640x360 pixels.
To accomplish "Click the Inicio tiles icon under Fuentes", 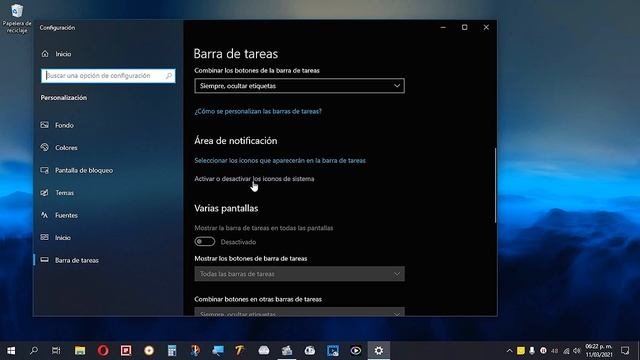I will tap(44, 237).
